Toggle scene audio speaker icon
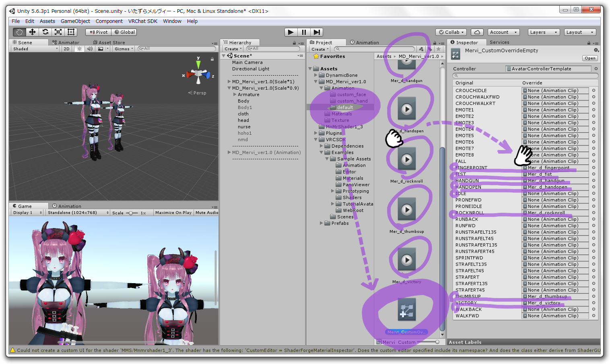 [90, 49]
